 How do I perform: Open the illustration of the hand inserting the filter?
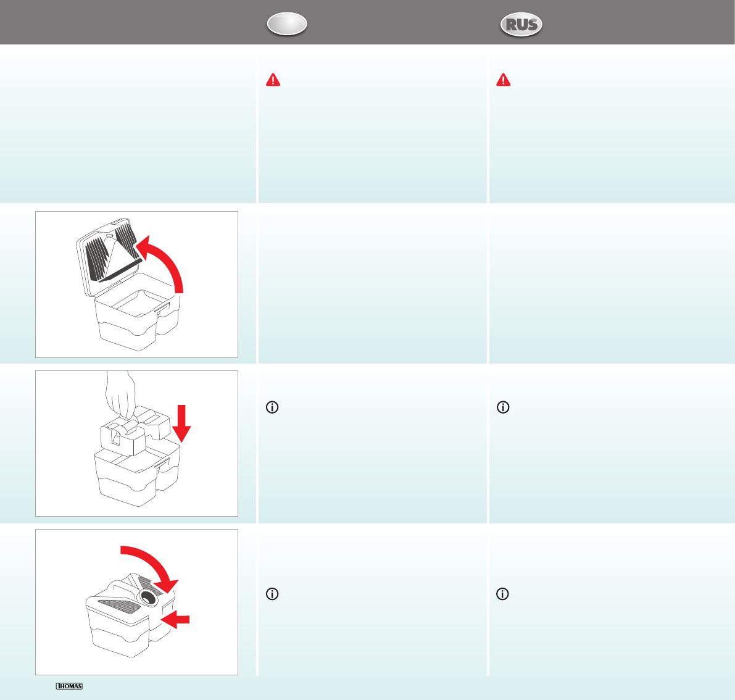[136, 444]
